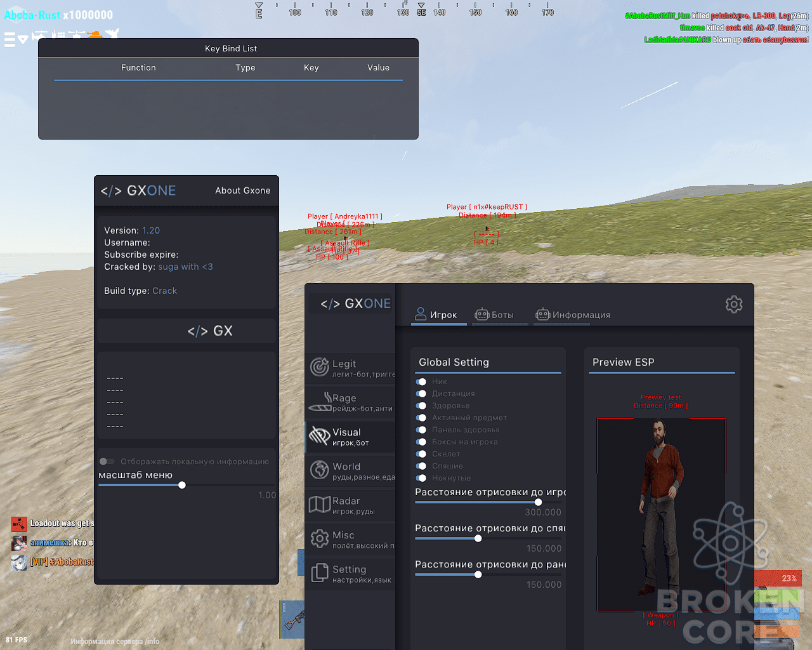812x650 pixels.
Task: Click the Value column header
Action: [379, 68]
